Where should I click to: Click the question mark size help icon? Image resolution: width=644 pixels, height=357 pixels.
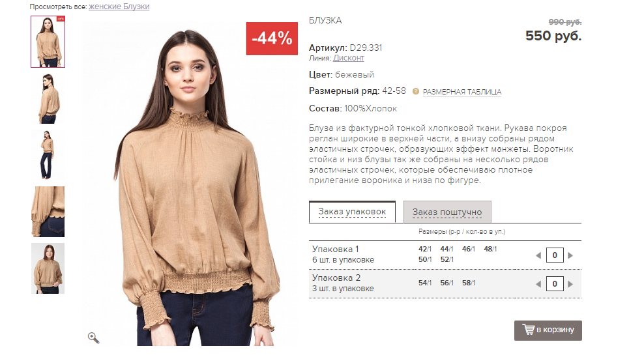coord(416,91)
